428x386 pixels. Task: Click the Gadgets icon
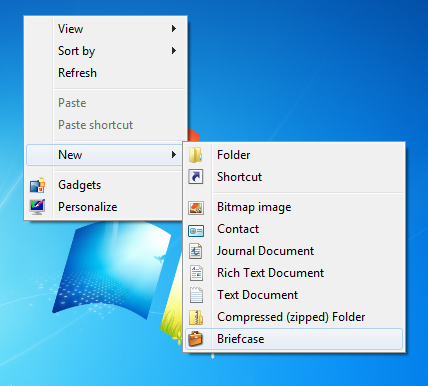[37, 185]
